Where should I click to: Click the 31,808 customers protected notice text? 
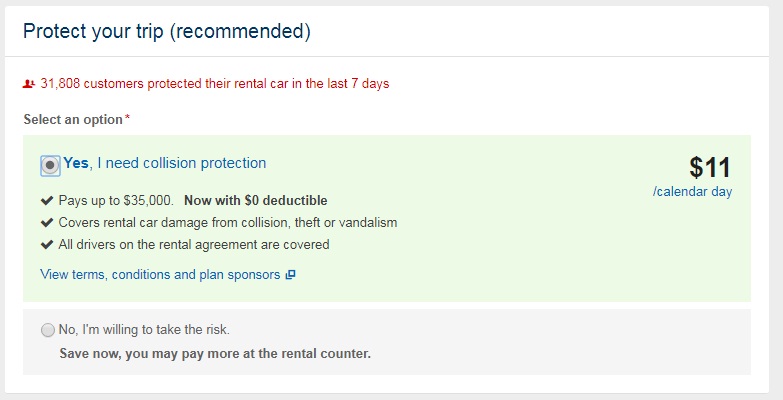point(214,84)
